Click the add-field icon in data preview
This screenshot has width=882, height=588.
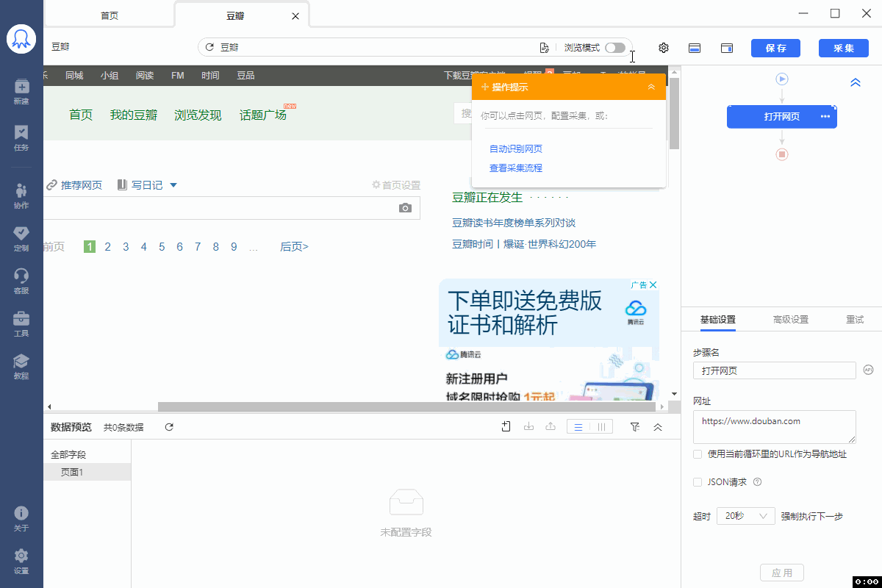pos(506,426)
